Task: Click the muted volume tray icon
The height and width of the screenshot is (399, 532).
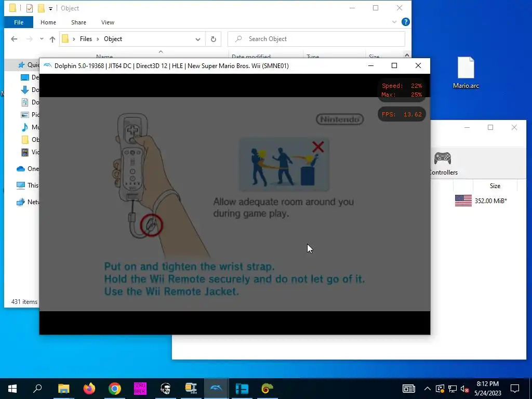Action: click(x=465, y=389)
